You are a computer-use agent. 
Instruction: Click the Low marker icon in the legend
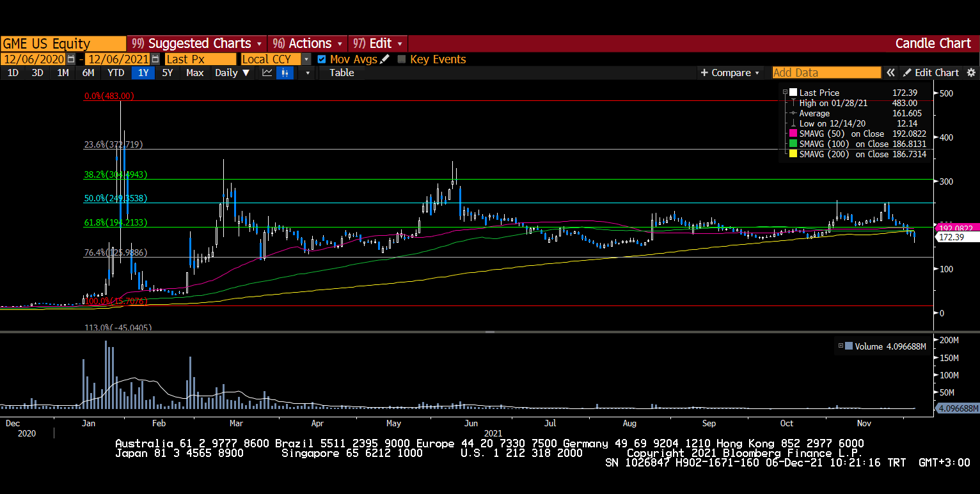(794, 123)
